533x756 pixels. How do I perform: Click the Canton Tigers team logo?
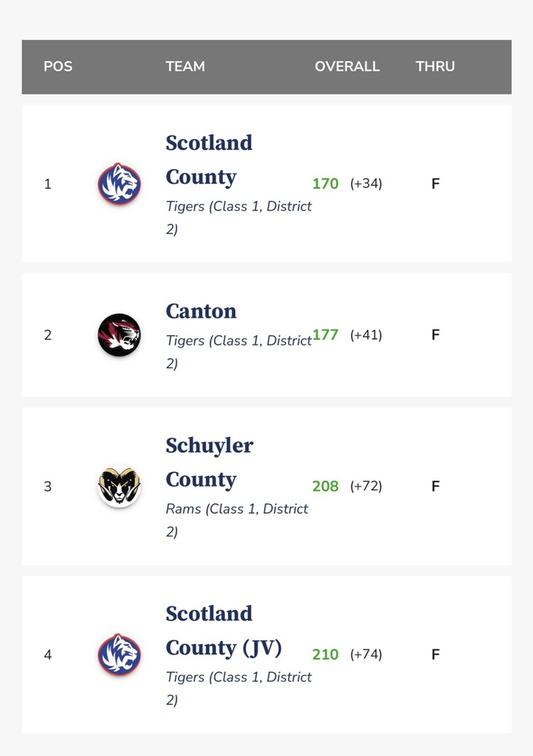(x=119, y=335)
